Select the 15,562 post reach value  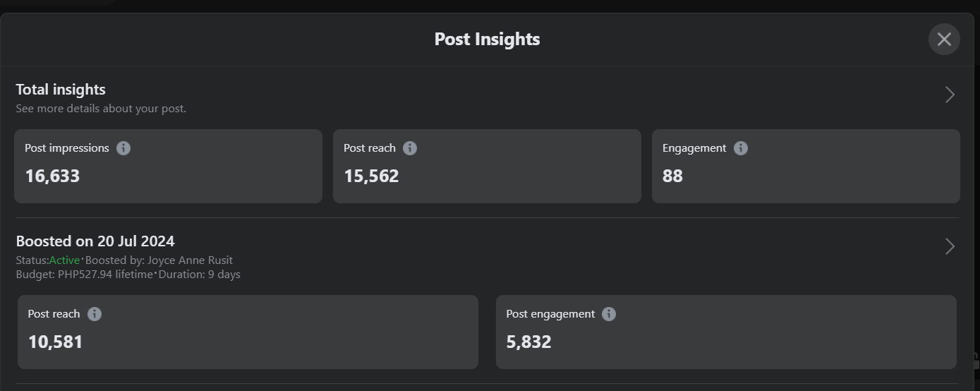coord(371,176)
